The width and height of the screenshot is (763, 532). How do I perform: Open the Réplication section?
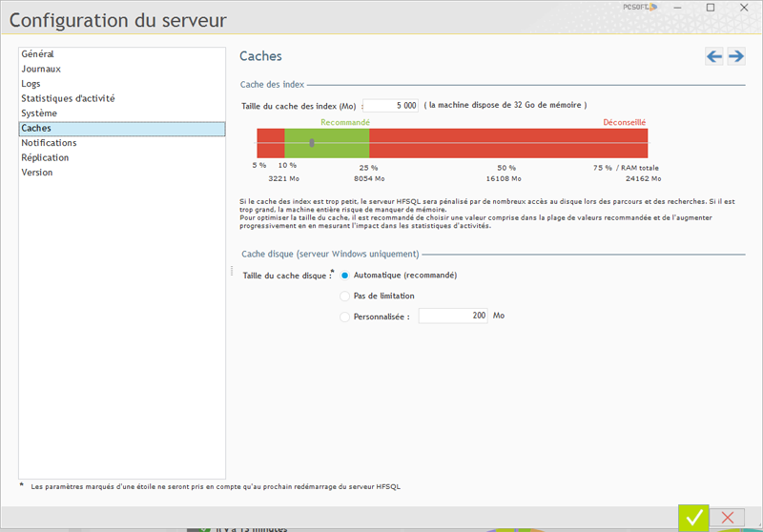(x=45, y=157)
